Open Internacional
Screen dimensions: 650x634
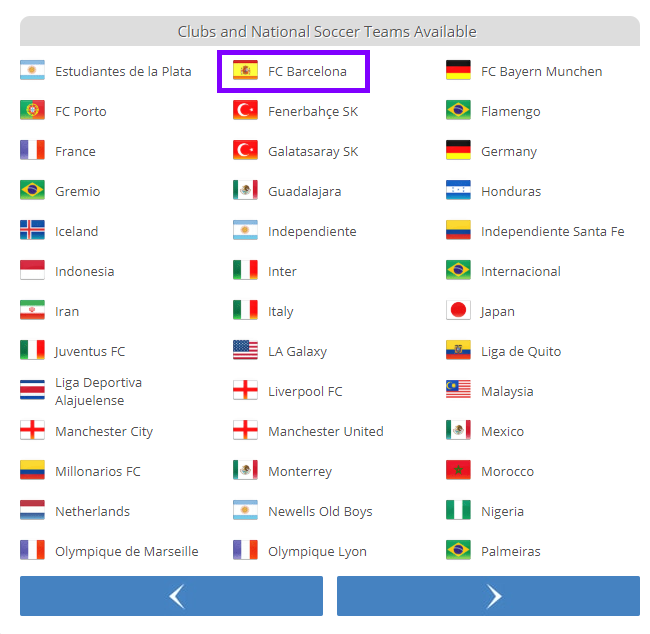tap(521, 272)
